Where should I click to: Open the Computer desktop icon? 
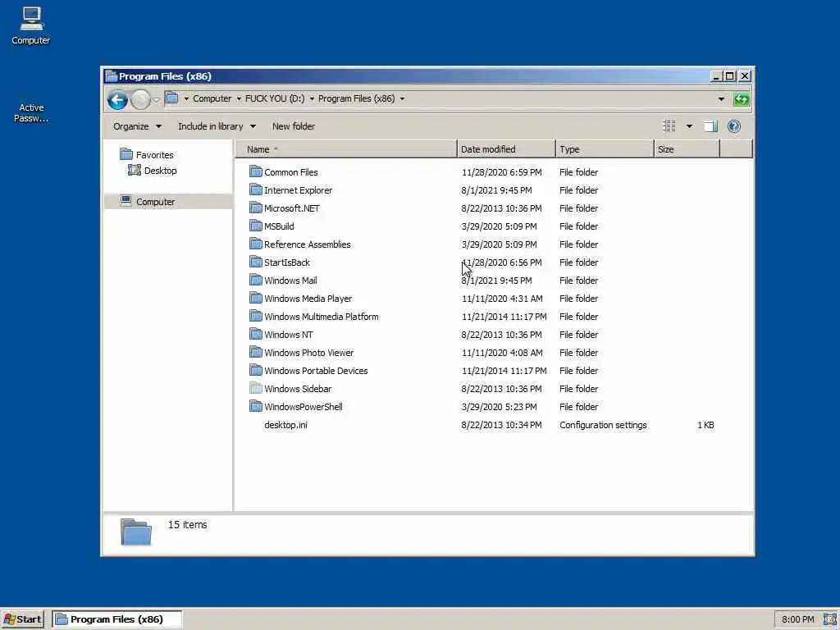coord(31,25)
